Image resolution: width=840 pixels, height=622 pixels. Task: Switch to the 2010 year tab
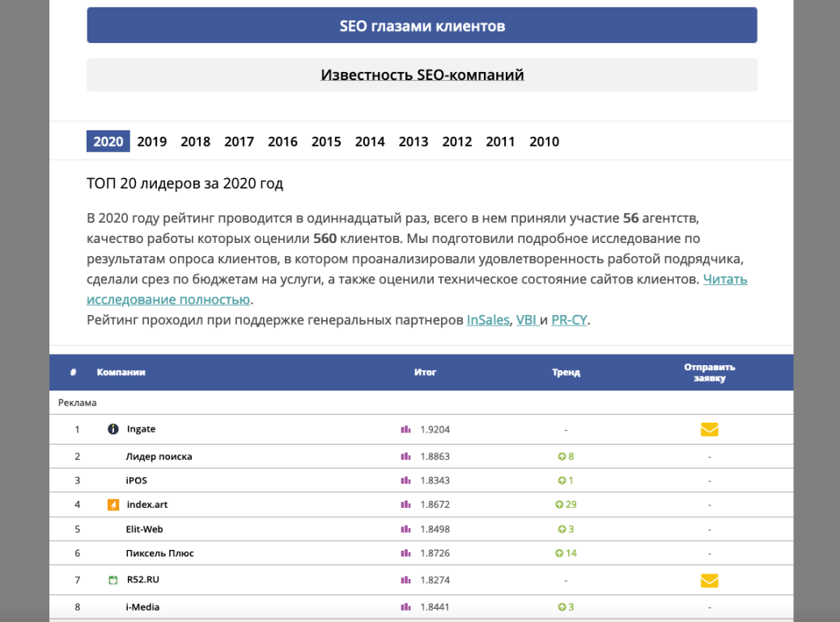pos(545,142)
